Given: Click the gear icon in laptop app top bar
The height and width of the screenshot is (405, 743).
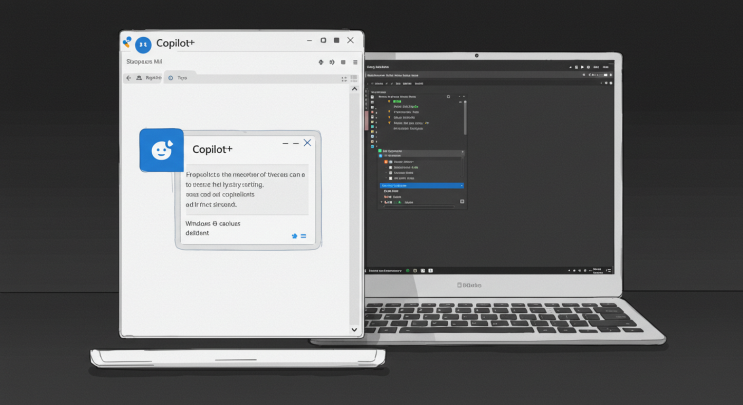Looking at the screenshot, I should (x=588, y=67).
